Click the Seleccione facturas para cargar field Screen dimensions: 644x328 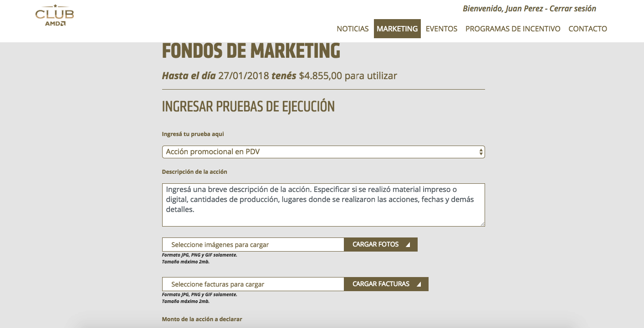tap(253, 284)
